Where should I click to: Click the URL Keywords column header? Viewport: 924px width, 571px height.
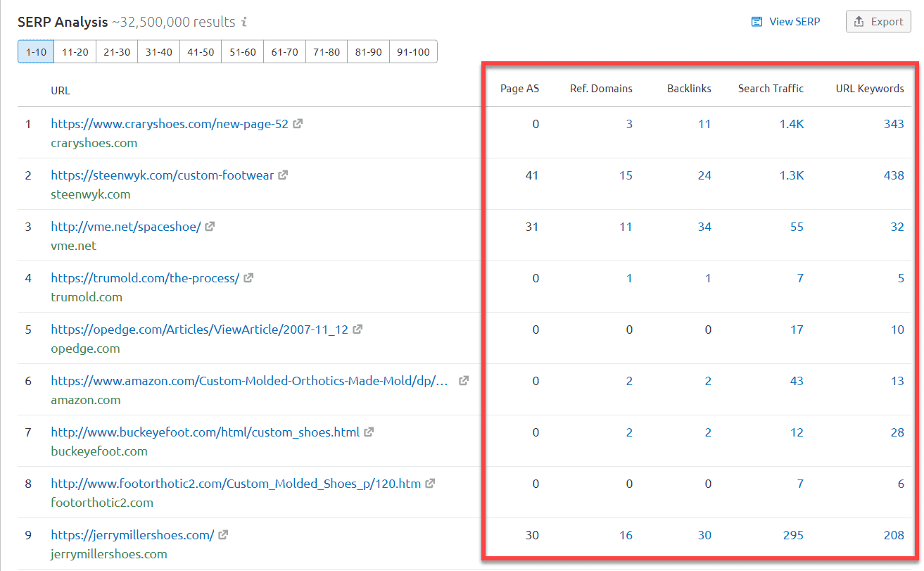pyautogui.click(x=870, y=89)
